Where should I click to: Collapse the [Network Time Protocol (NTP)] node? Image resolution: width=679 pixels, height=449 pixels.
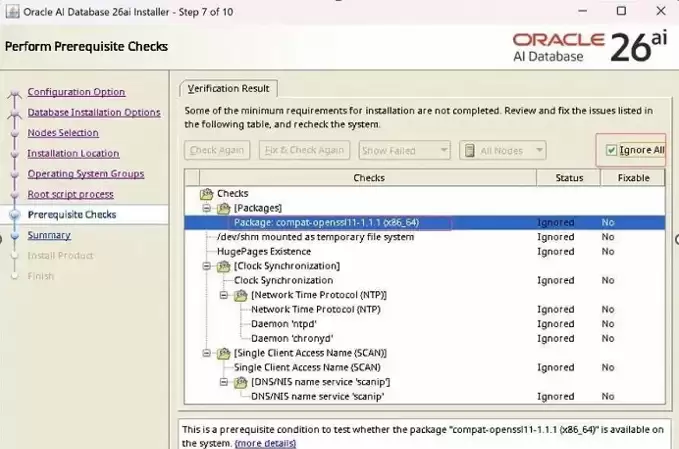224,295
